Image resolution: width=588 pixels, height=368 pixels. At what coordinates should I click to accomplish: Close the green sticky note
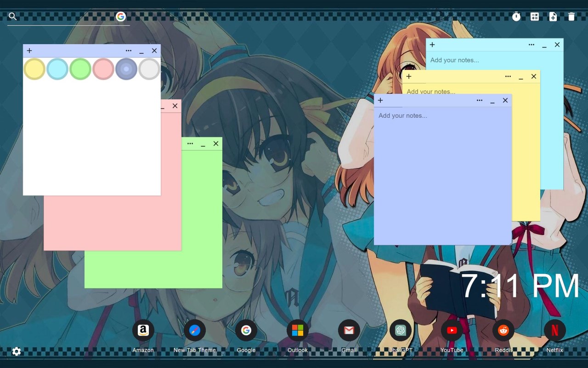coord(216,144)
